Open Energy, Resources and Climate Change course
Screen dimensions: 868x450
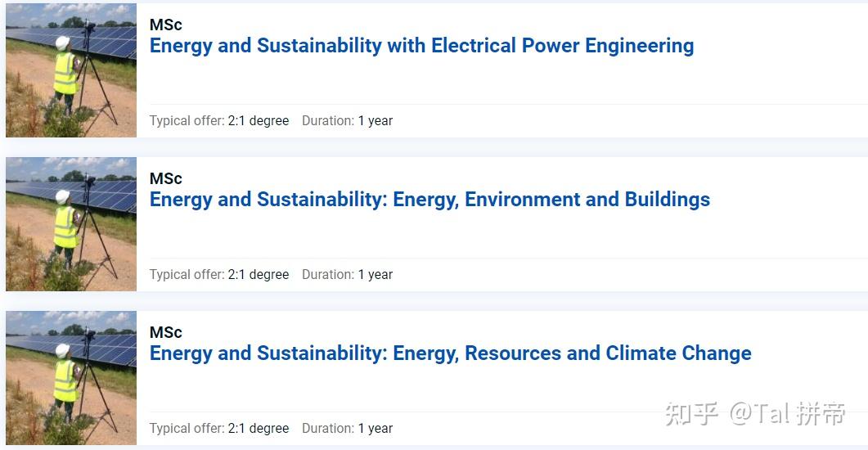coord(450,353)
